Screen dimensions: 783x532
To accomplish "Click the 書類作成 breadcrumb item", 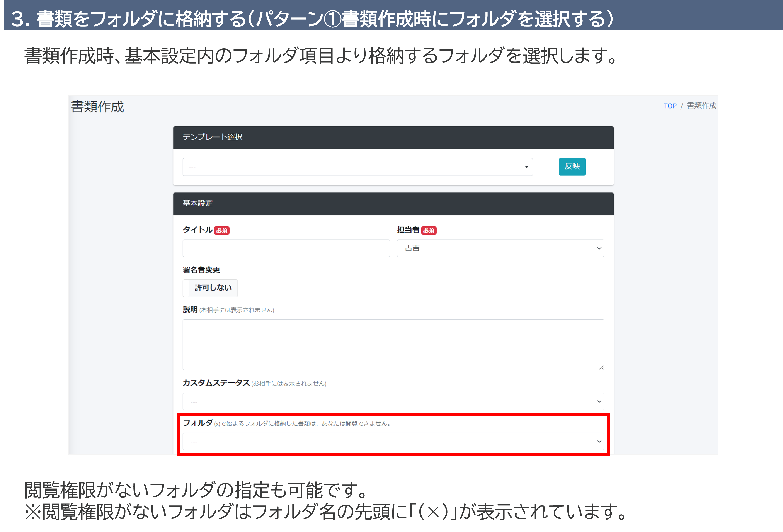I will 701,106.
